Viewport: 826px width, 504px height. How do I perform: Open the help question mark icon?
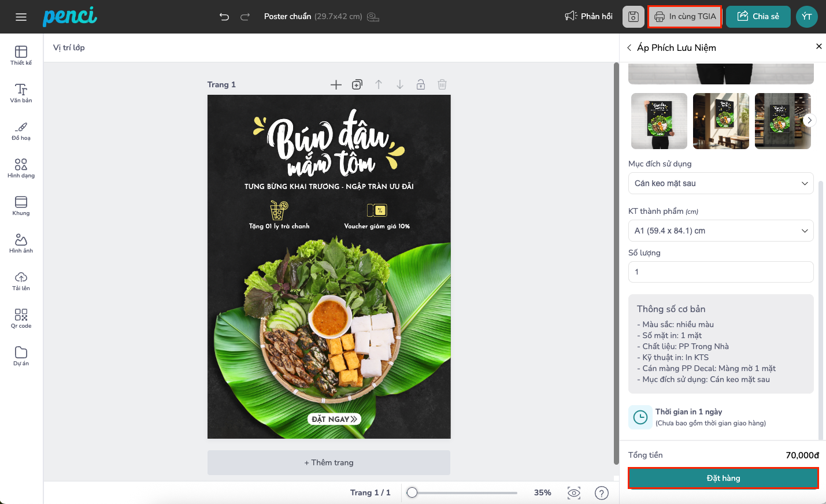point(602,493)
